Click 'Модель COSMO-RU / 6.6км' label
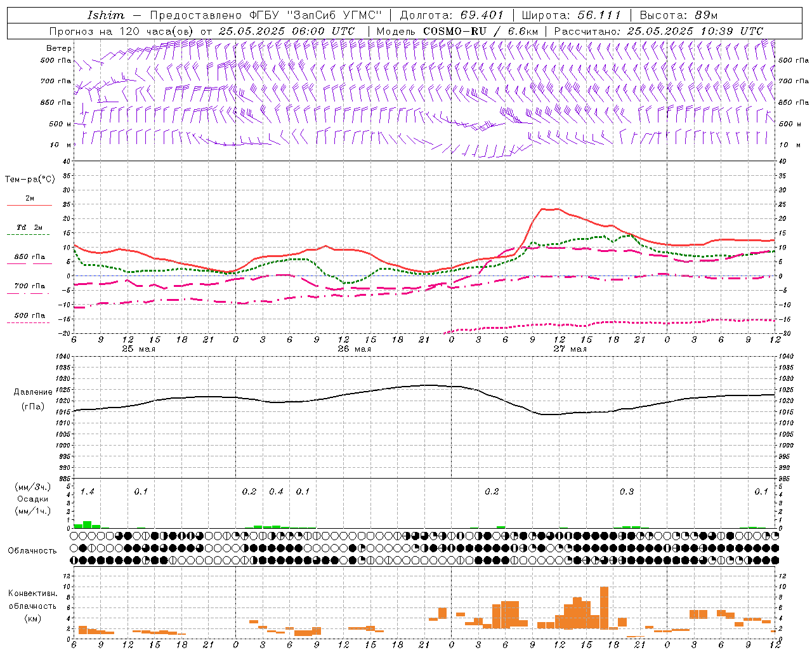Viewport: 812px width, 650px height. (457, 31)
